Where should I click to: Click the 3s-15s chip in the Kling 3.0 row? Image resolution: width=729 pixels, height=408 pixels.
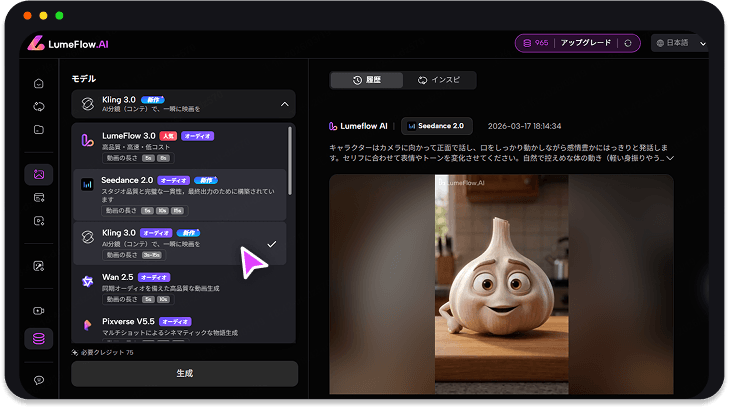tap(152, 255)
